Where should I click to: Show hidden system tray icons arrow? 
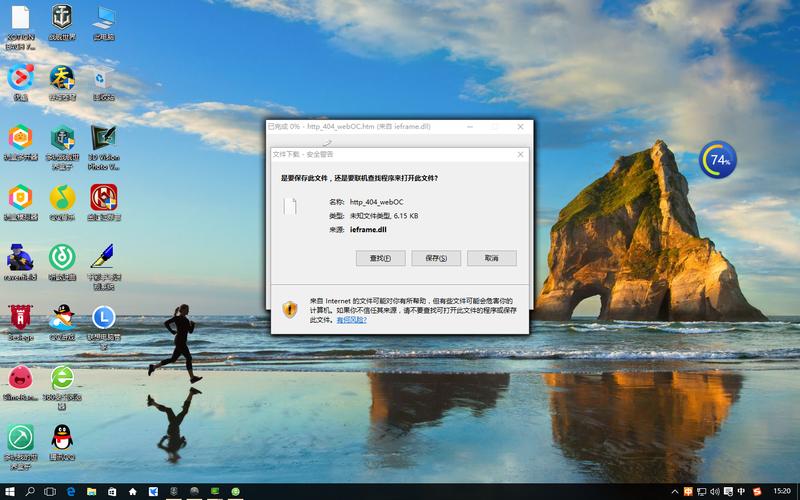674,492
